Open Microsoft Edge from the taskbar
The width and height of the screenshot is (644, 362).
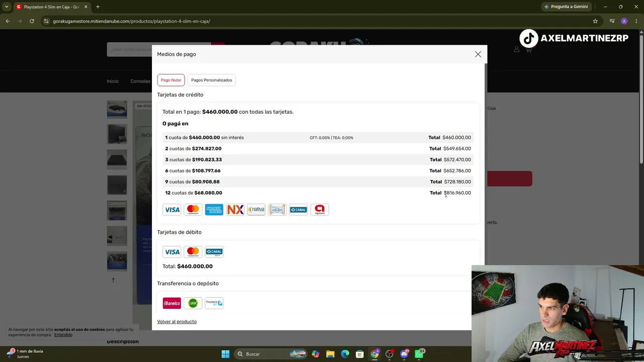point(345,354)
